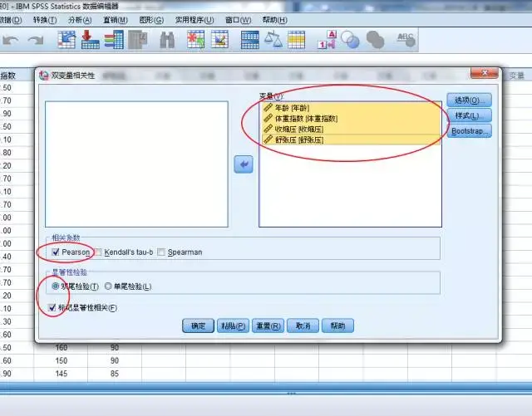Enable the Pearson checkbox

tap(56, 252)
